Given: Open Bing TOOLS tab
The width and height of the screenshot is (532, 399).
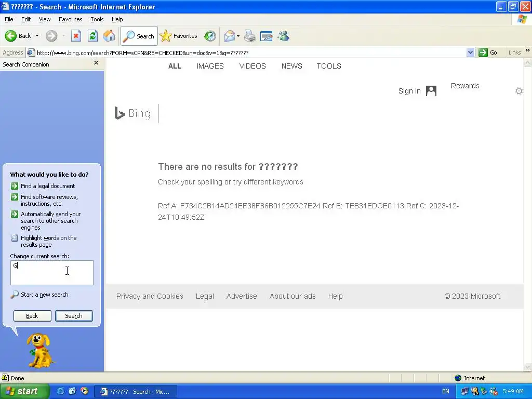Looking at the screenshot, I should pos(329,66).
